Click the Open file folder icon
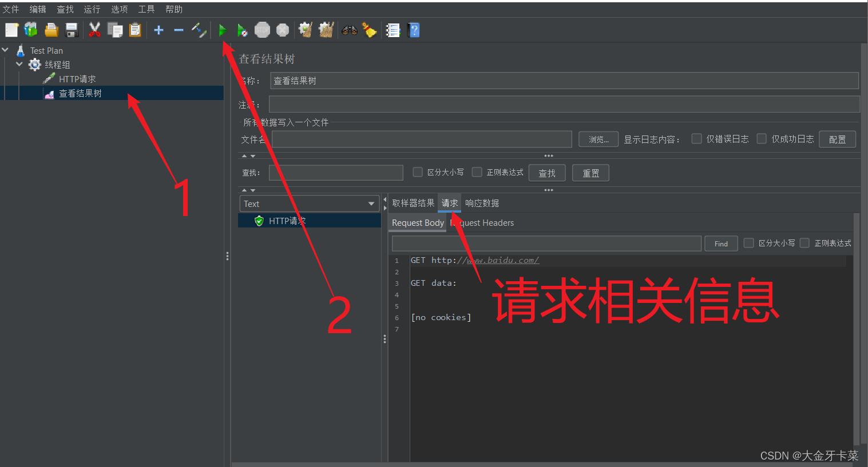 [x=51, y=30]
